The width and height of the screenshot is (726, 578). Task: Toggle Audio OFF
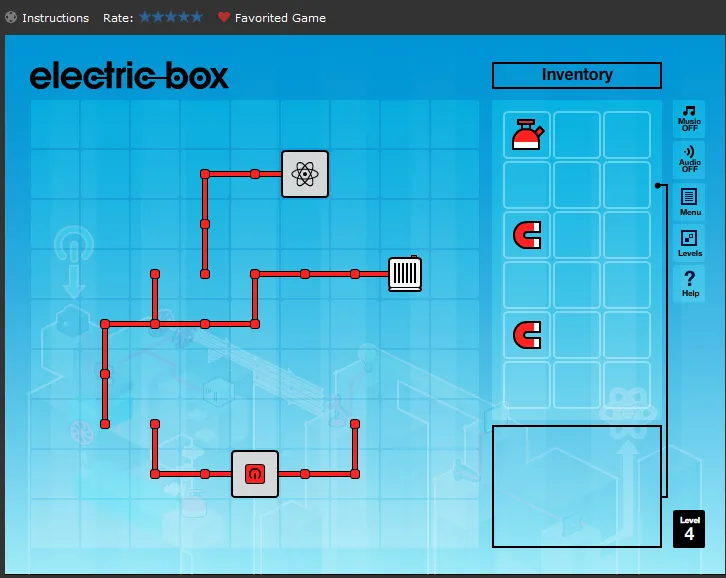(689, 159)
